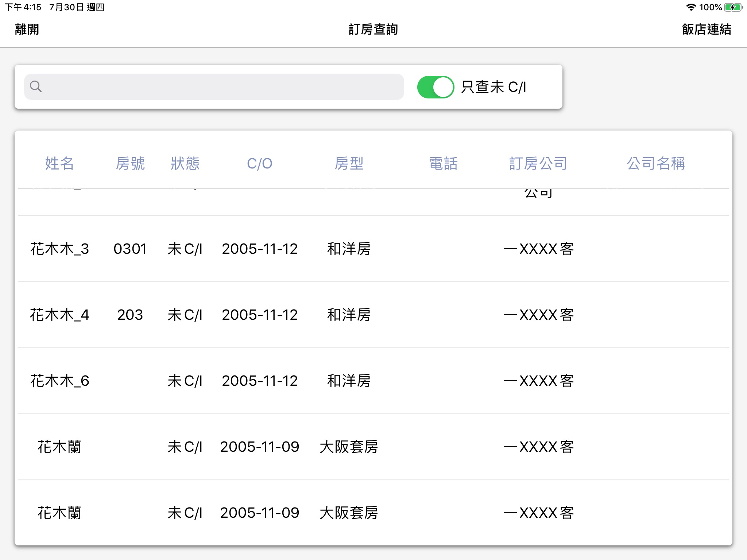Select guest name 花木木_3

point(59,249)
